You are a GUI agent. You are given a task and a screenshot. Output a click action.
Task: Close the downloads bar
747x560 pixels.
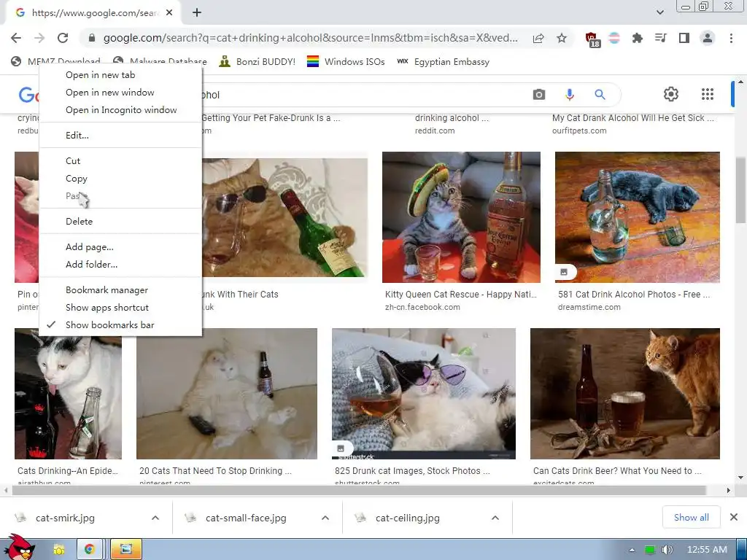(734, 517)
